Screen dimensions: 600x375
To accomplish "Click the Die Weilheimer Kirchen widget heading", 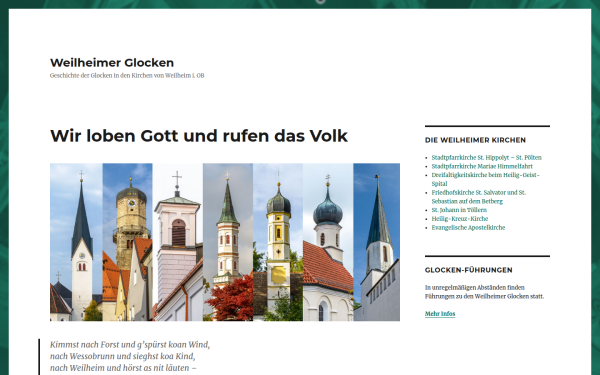I will 475,140.
